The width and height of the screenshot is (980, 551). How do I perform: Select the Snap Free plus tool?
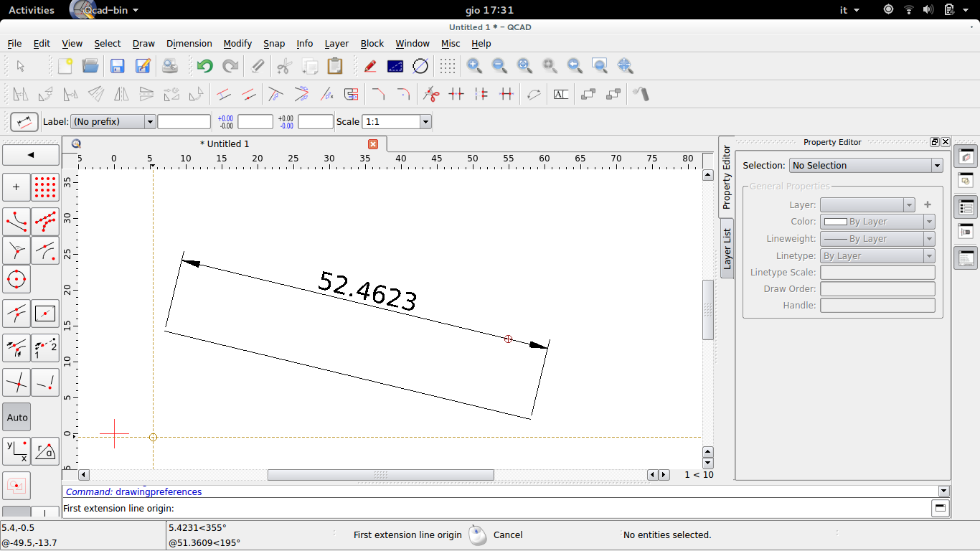click(x=17, y=187)
